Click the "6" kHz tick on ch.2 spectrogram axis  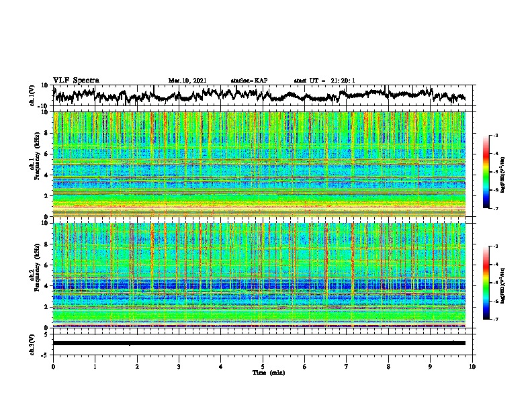[x=46, y=265]
